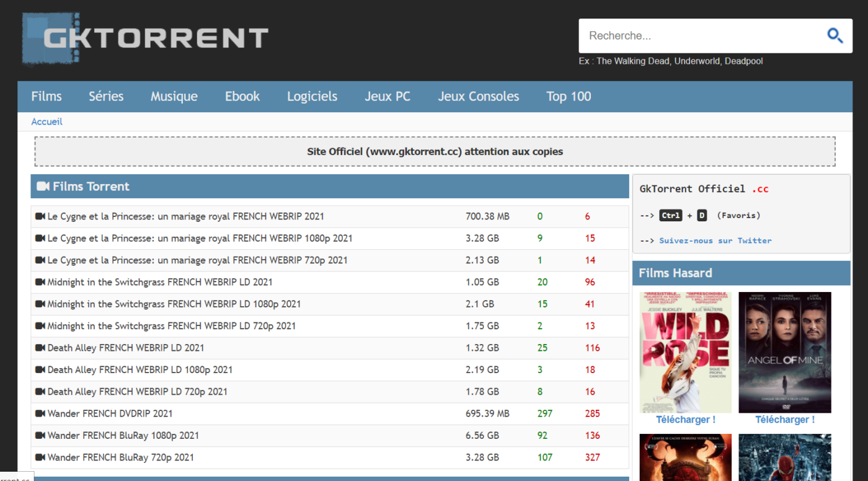The width and height of the screenshot is (868, 481).
Task: Click camera icon of Wander DVDRIP row
Action: [x=40, y=413]
